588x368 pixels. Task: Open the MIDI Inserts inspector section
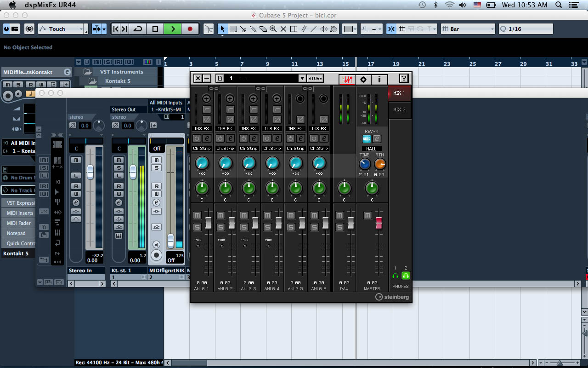point(20,213)
